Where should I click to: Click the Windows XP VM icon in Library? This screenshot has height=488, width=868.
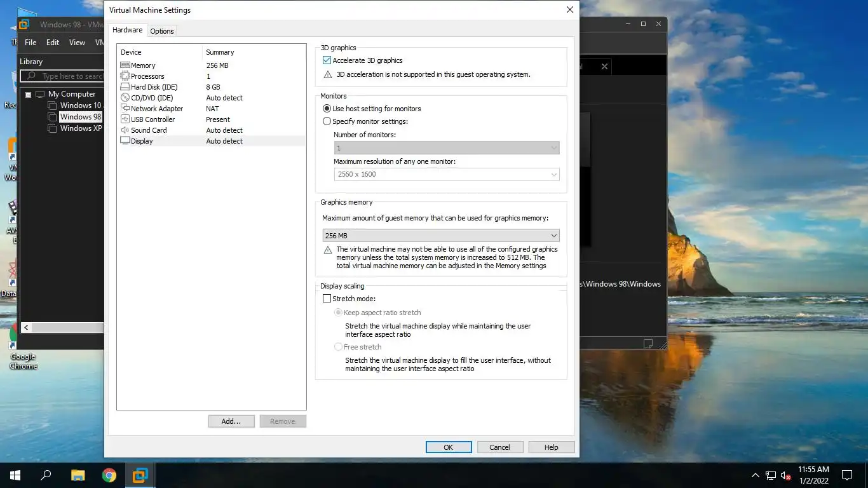pos(53,128)
